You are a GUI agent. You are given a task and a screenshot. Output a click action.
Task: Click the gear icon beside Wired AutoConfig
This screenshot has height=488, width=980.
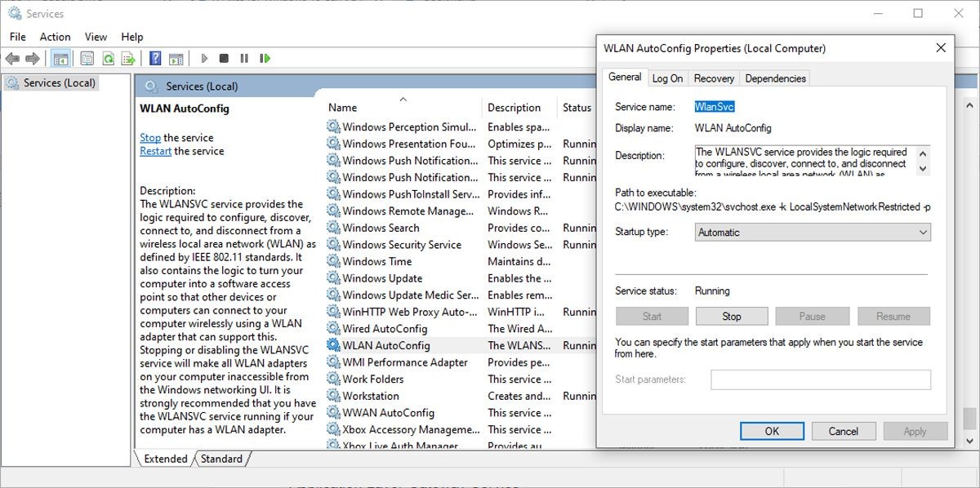pos(333,329)
